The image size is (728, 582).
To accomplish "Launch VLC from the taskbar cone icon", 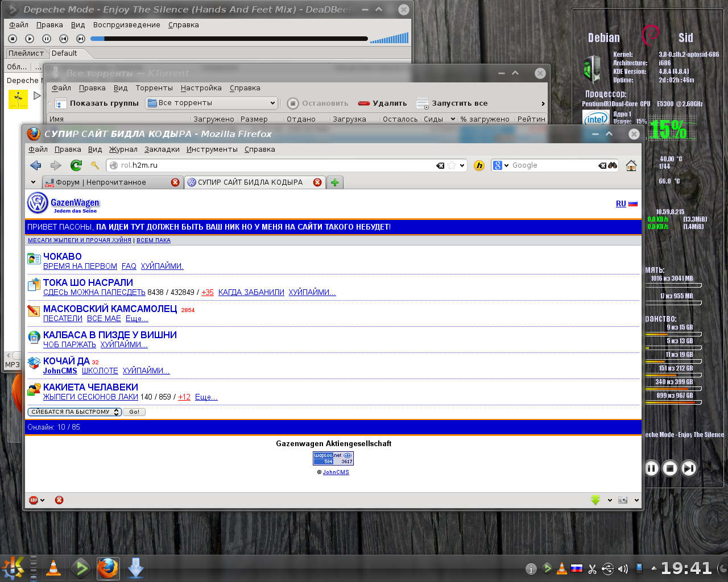I will 53,568.
